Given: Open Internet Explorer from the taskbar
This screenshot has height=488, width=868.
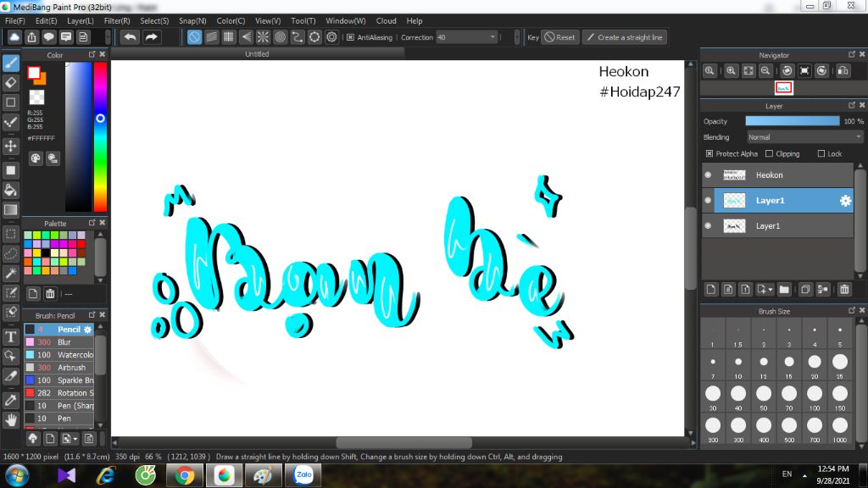Looking at the screenshot, I should (106, 475).
